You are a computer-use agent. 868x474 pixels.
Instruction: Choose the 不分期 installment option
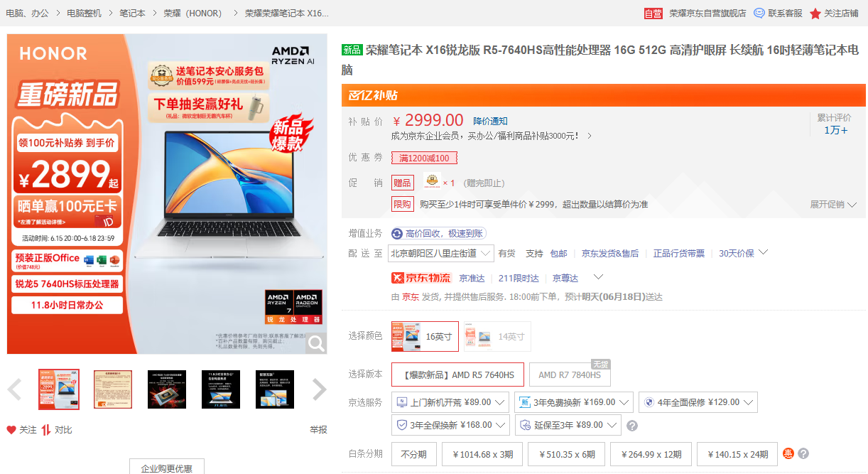click(x=413, y=455)
